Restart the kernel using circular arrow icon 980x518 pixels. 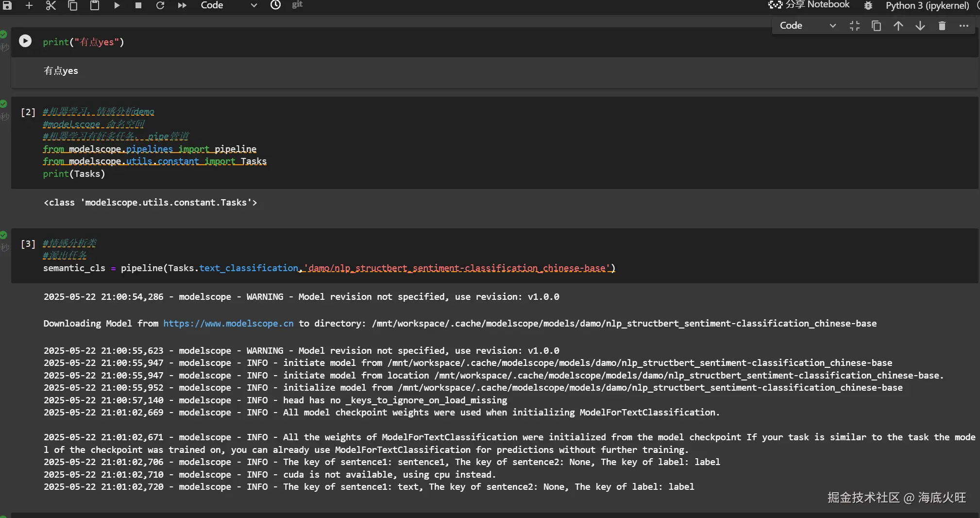click(x=160, y=5)
